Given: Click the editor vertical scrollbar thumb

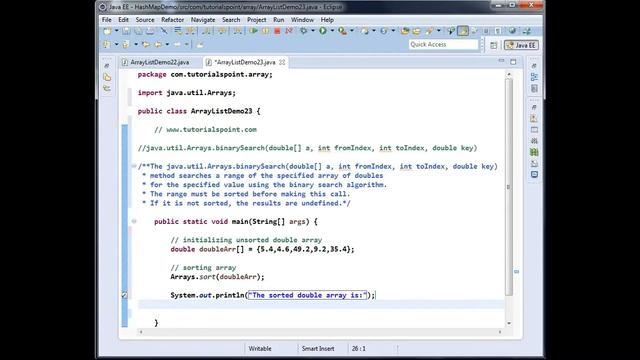Looking at the screenshot, I should [x=509, y=187].
